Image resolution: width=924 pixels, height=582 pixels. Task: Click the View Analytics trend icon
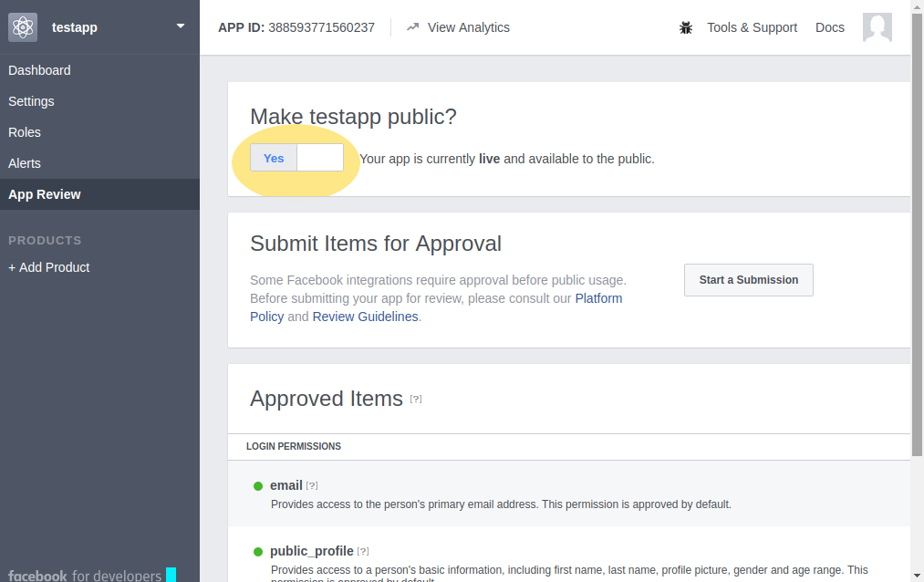point(413,27)
